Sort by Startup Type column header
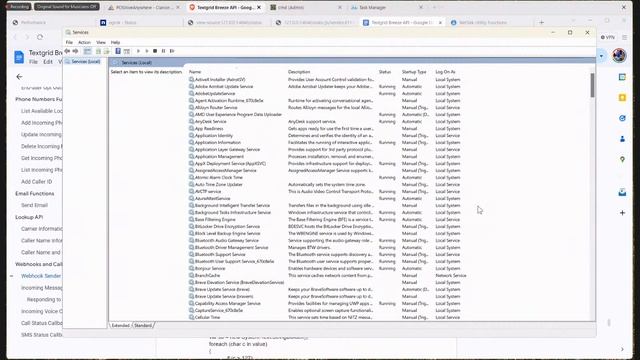 tap(414, 72)
